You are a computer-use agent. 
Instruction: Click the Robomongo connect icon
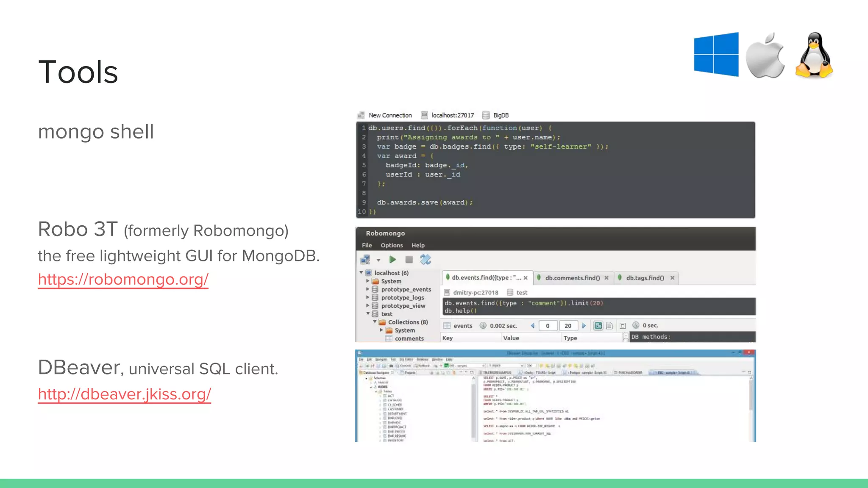(x=365, y=260)
